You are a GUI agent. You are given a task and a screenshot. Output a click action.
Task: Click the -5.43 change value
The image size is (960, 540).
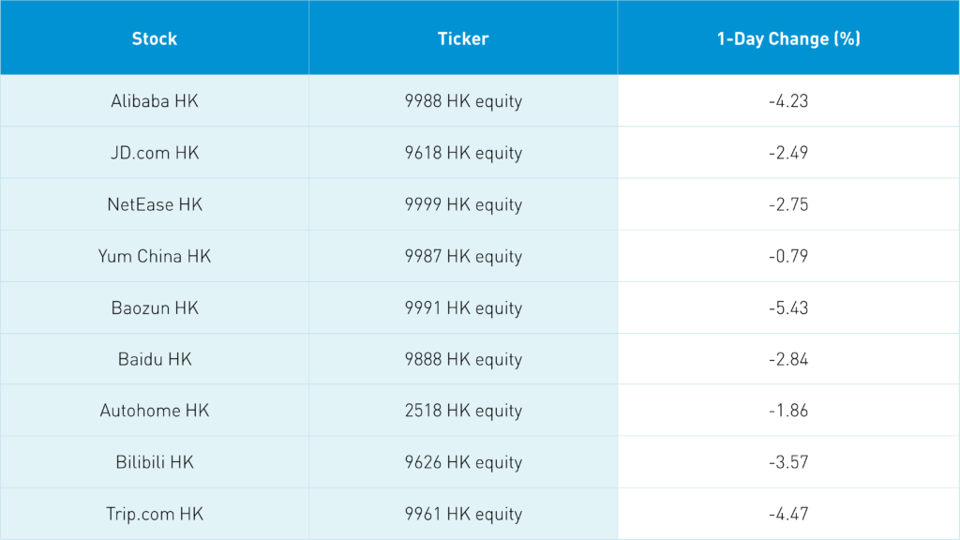point(788,308)
